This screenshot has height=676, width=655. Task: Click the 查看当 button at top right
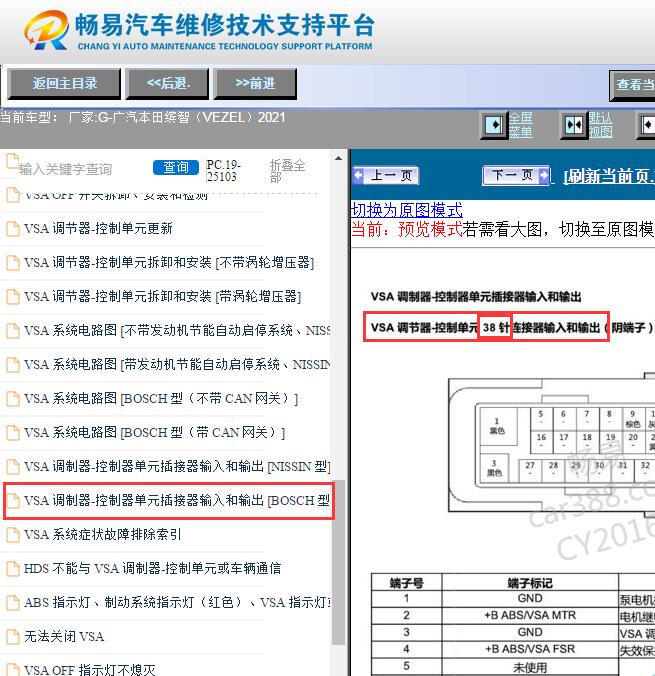point(633,85)
